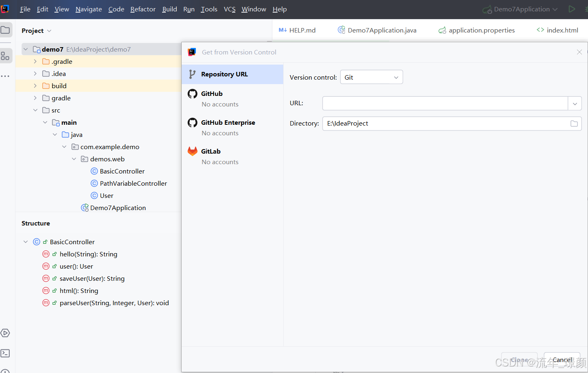Open the Project tool window folder icon
The width and height of the screenshot is (588, 373).
[x=5, y=30]
